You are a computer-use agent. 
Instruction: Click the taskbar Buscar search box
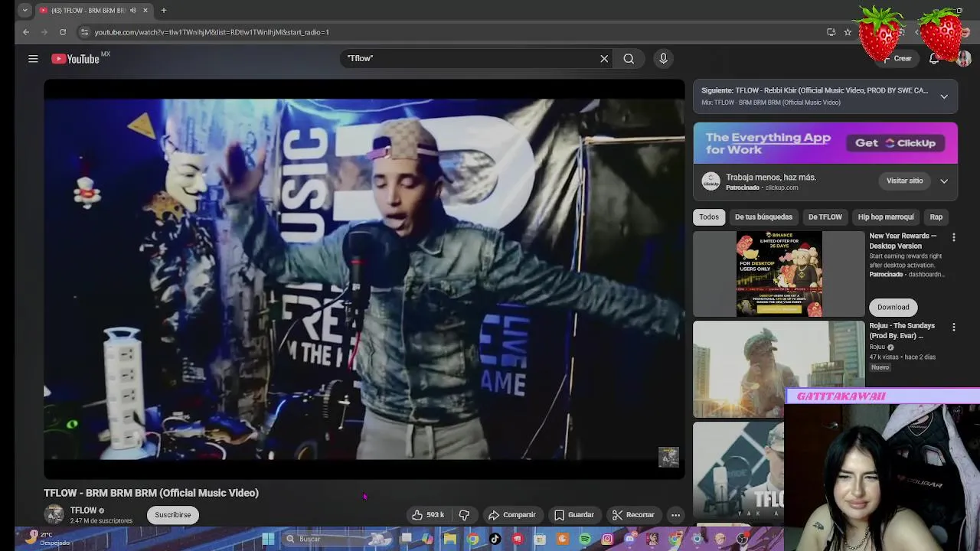point(337,540)
